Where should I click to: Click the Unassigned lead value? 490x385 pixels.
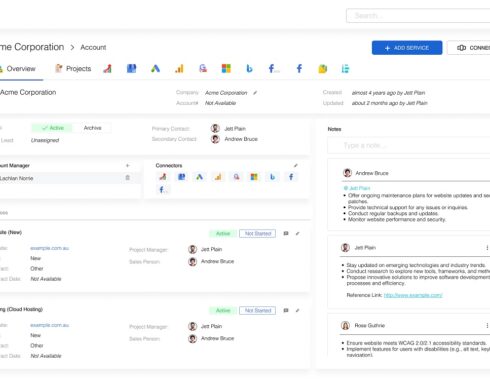[45, 140]
